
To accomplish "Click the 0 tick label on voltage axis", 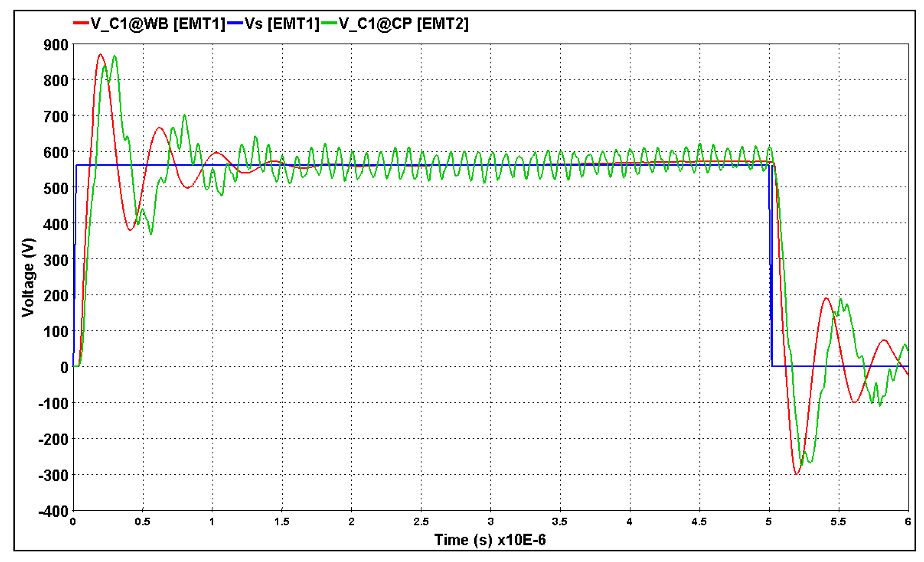I will point(64,367).
